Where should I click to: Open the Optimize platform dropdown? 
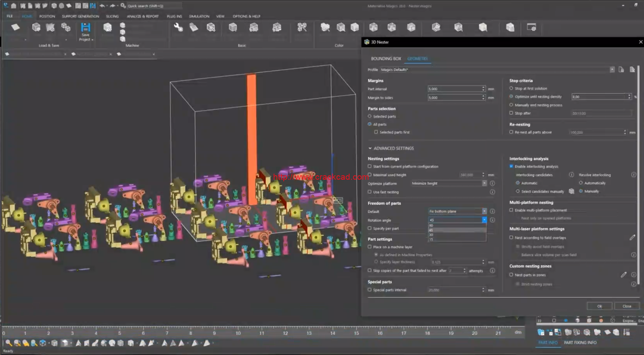click(x=484, y=183)
